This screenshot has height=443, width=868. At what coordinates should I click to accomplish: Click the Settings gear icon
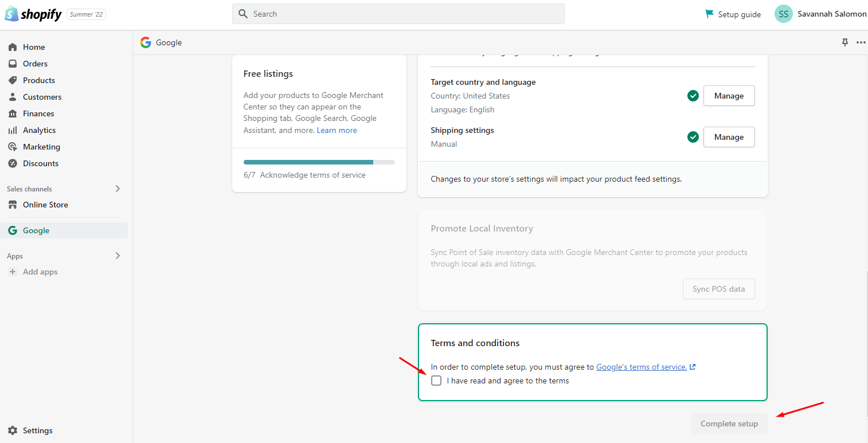(13, 430)
